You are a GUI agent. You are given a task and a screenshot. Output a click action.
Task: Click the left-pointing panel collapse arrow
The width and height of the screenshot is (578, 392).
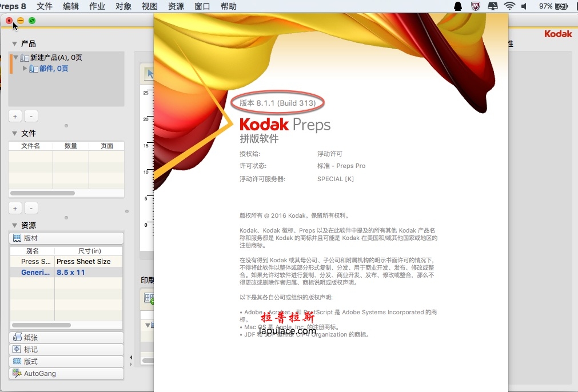tap(131, 357)
